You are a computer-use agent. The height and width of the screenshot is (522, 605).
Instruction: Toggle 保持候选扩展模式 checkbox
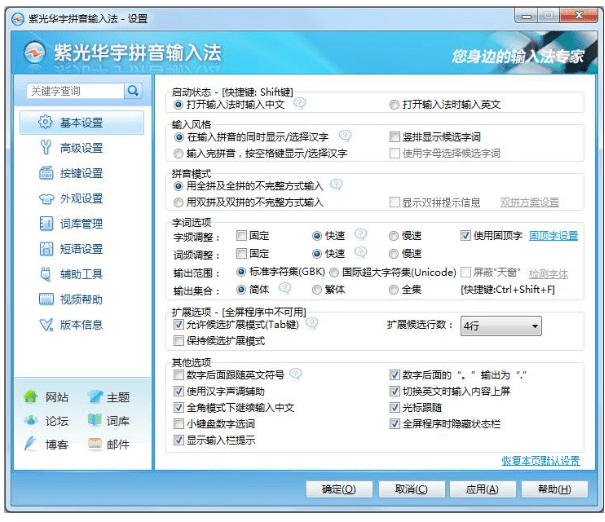pos(178,341)
